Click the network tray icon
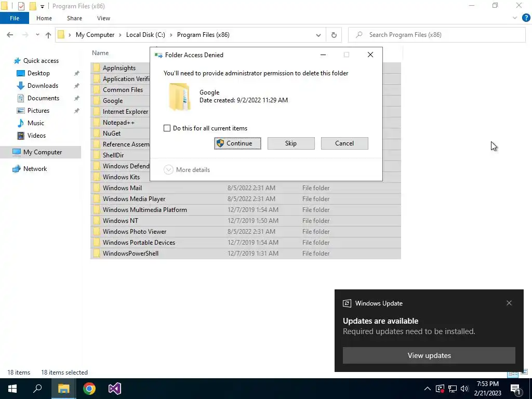532x399 pixels. 453,389
